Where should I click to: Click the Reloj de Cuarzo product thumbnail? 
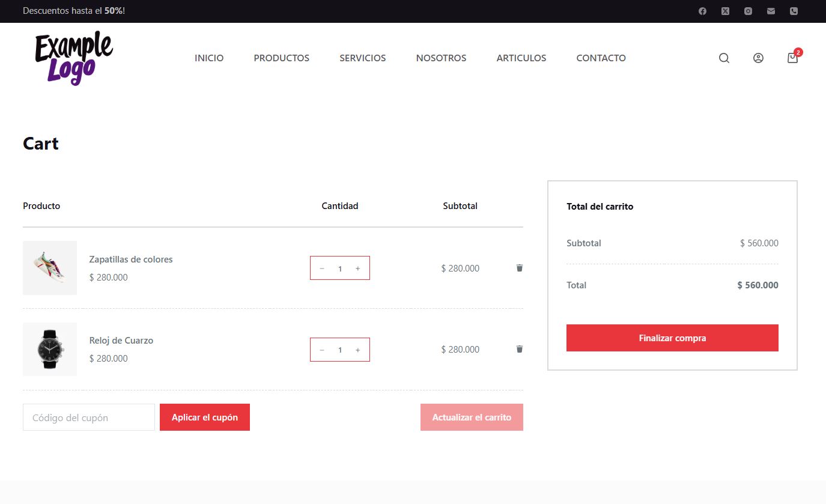coord(50,350)
